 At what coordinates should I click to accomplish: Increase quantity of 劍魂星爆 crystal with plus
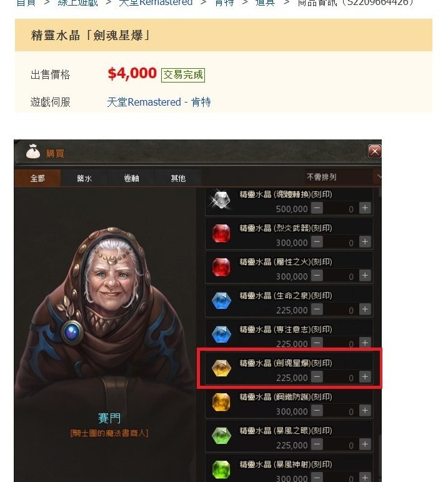pos(365,377)
